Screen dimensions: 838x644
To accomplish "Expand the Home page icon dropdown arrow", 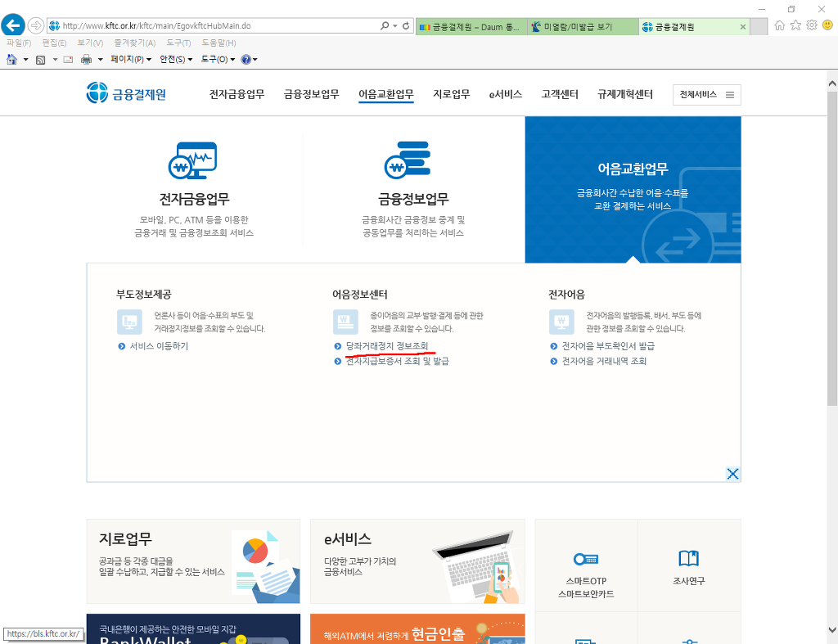I will [x=25, y=59].
